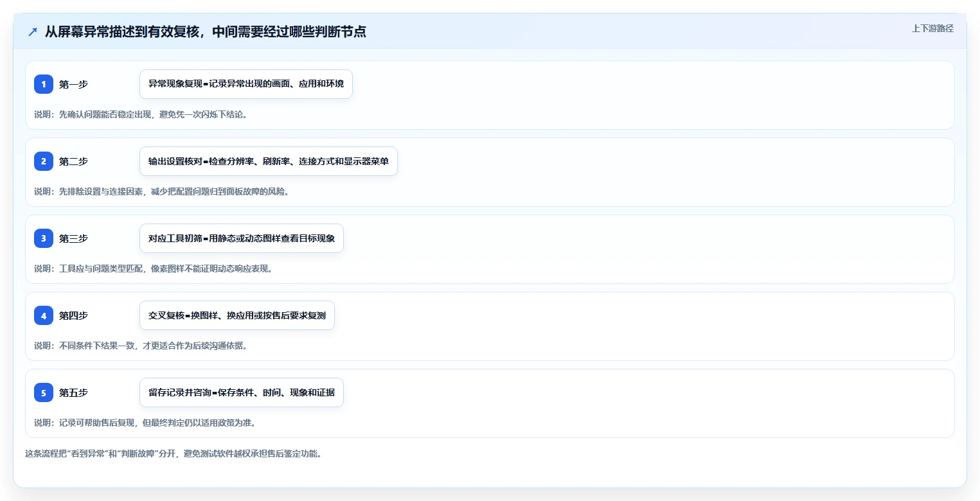Viewport: 980px width, 501px height.
Task: Click the note 不同条件下结果一致
Action: tap(141, 346)
